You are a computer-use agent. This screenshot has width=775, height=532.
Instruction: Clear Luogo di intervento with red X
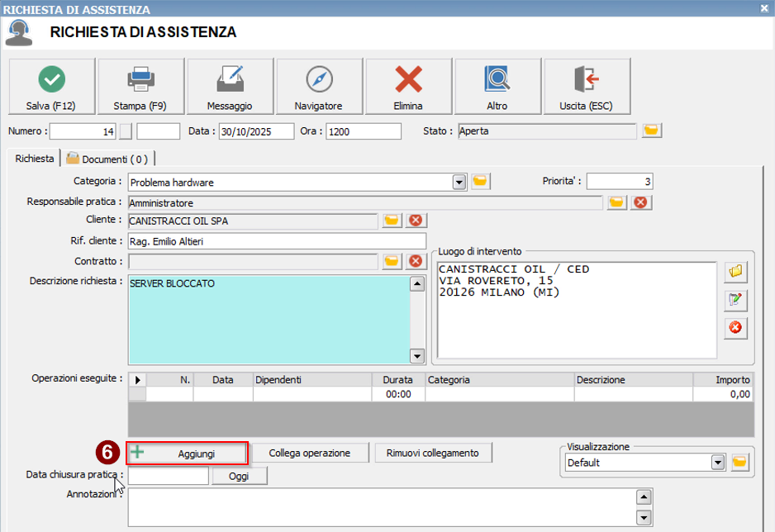(735, 328)
